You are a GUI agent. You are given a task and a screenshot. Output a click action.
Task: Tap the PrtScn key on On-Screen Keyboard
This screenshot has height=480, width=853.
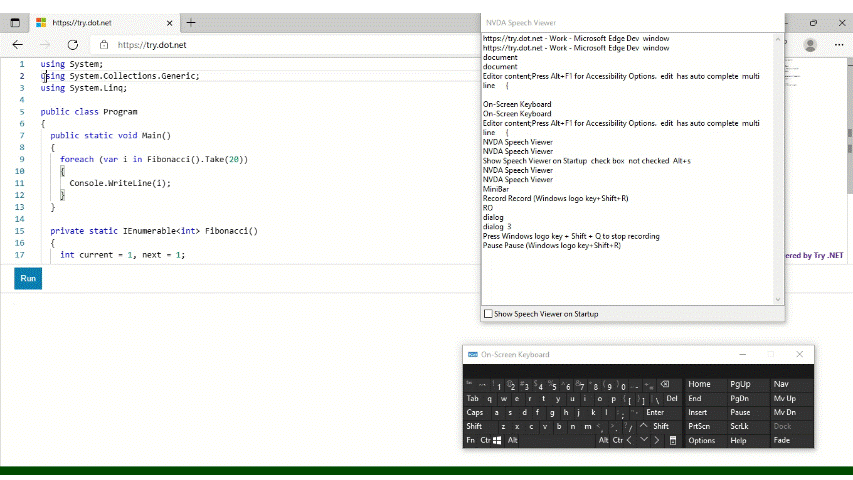pos(706,427)
